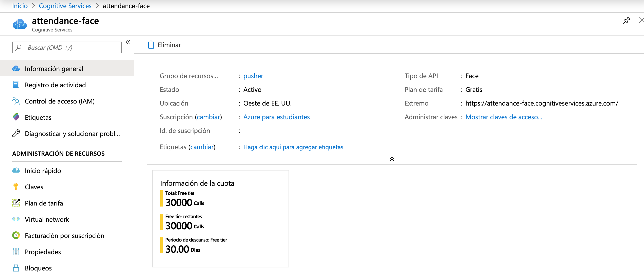Open Registro de actividad menu item
This screenshot has height=273, width=644.
point(67,85)
